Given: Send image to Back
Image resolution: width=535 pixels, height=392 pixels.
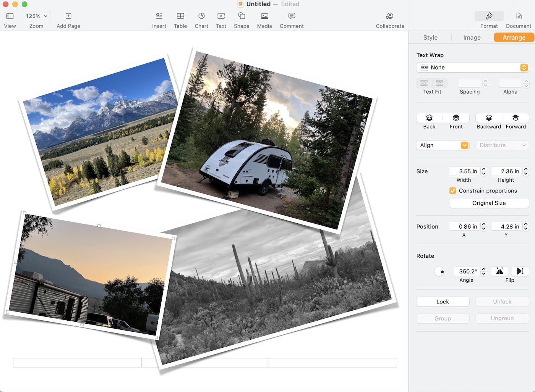Looking at the screenshot, I should [429, 118].
